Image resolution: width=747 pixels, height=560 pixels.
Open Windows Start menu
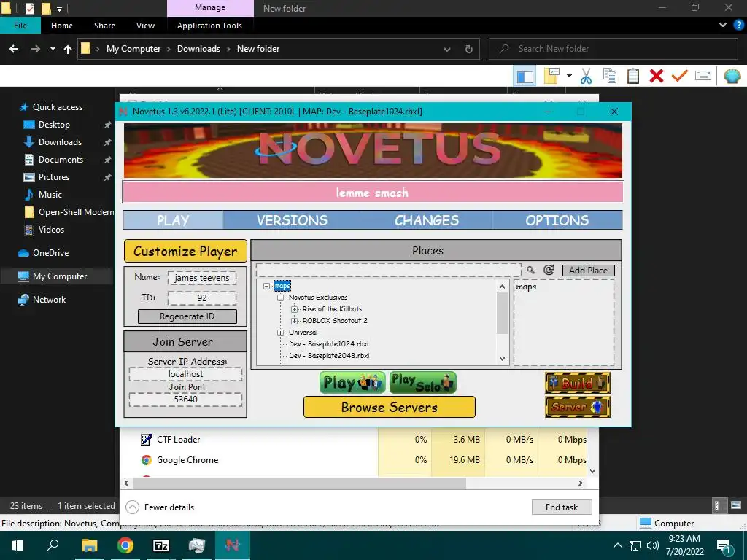click(18, 545)
